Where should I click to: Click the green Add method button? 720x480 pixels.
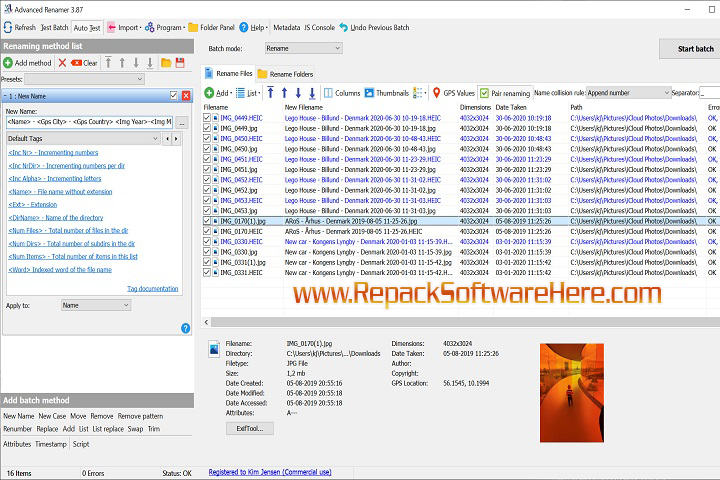[x=27, y=63]
